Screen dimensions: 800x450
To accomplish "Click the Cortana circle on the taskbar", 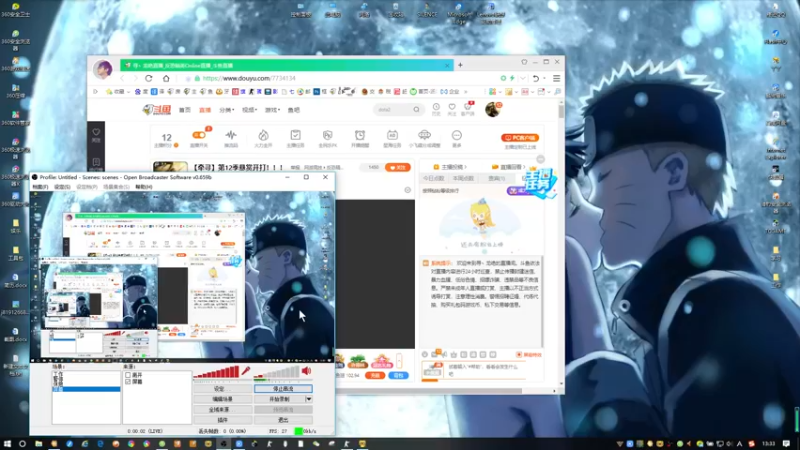I will [22, 444].
